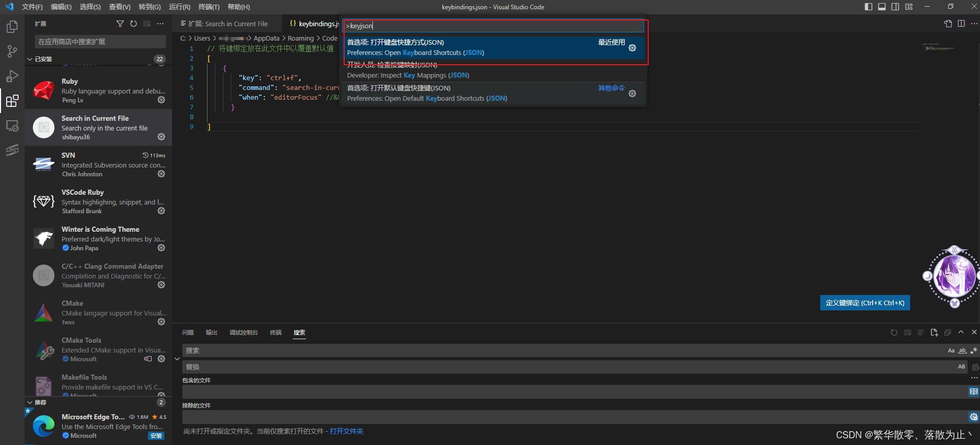
Task: Open new search editor icon
Action: click(934, 332)
